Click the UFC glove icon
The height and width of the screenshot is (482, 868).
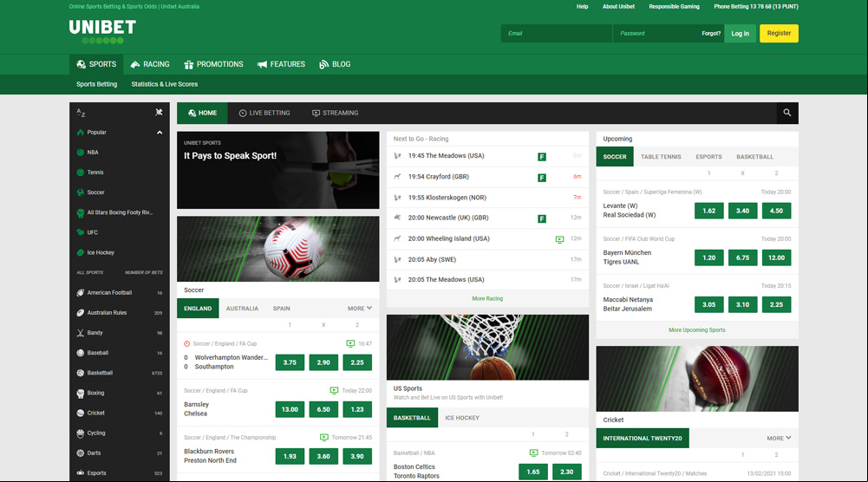(81, 232)
